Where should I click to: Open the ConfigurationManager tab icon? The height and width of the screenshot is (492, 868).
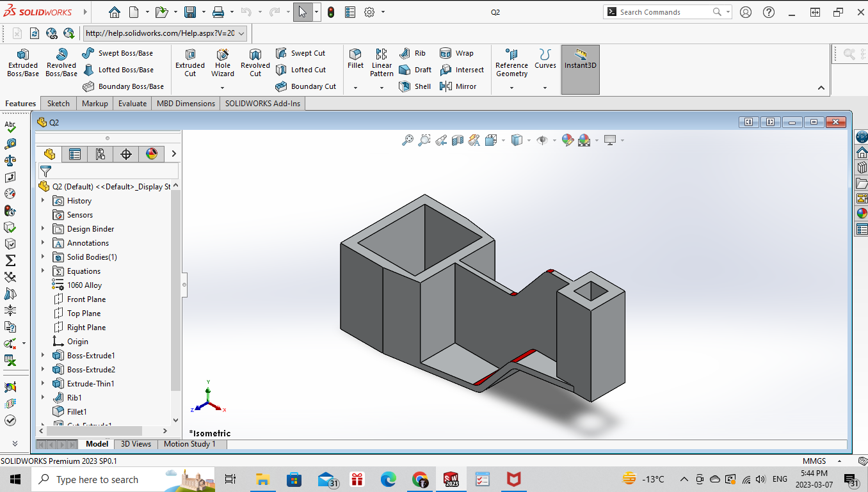[x=100, y=154]
